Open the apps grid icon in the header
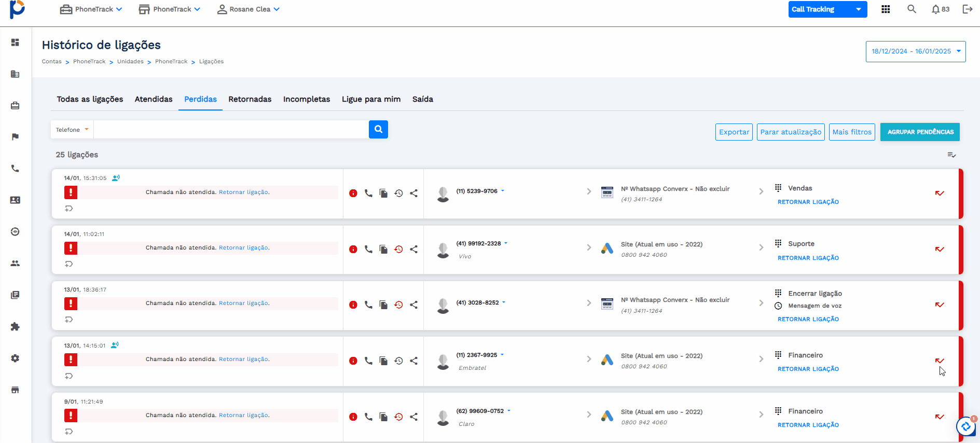Viewport: 980px width, 443px height. pyautogui.click(x=886, y=9)
